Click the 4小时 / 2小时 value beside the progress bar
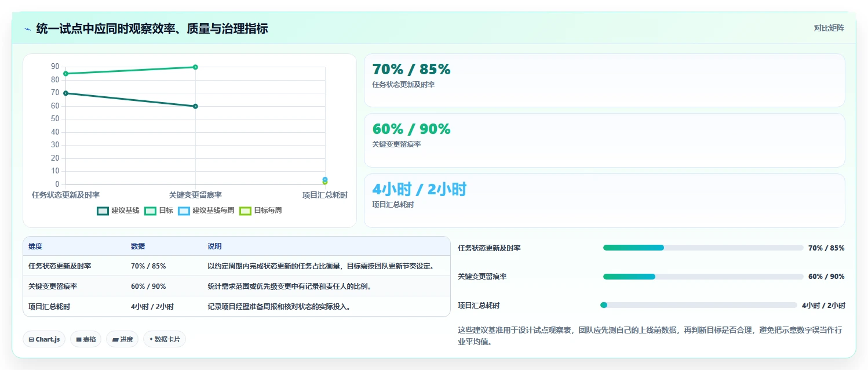The height and width of the screenshot is (370, 868). click(x=823, y=306)
